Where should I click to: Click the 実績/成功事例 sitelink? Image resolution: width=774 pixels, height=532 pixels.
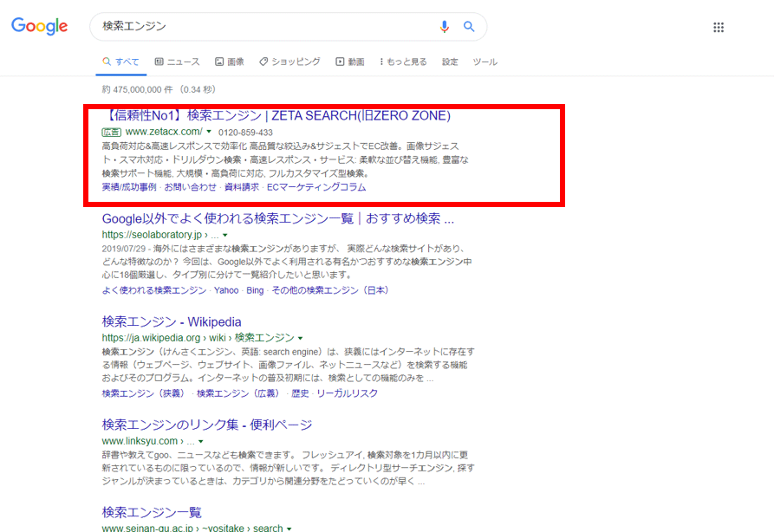129,187
